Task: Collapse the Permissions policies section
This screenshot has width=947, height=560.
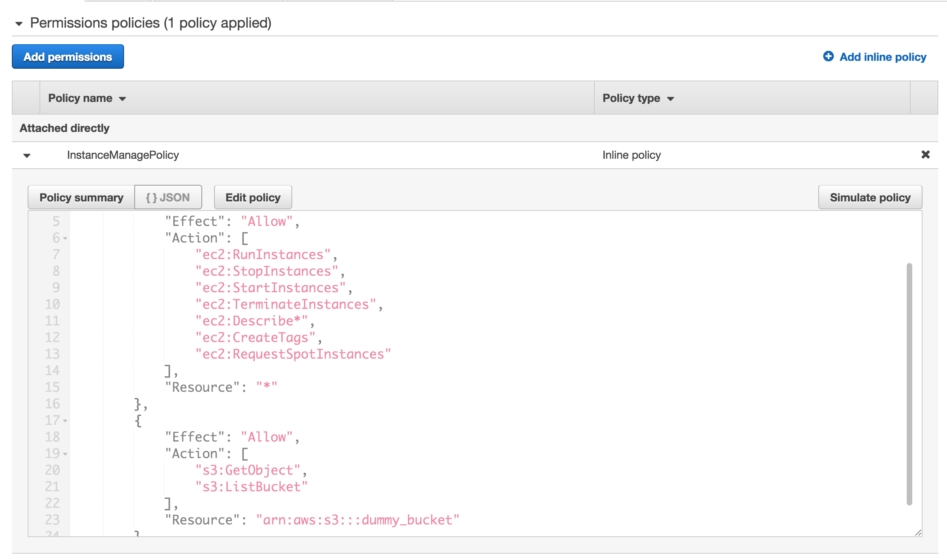Action: click(19, 24)
